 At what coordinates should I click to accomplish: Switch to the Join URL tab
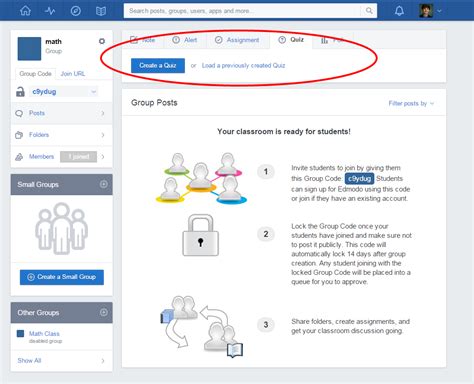[x=73, y=74]
